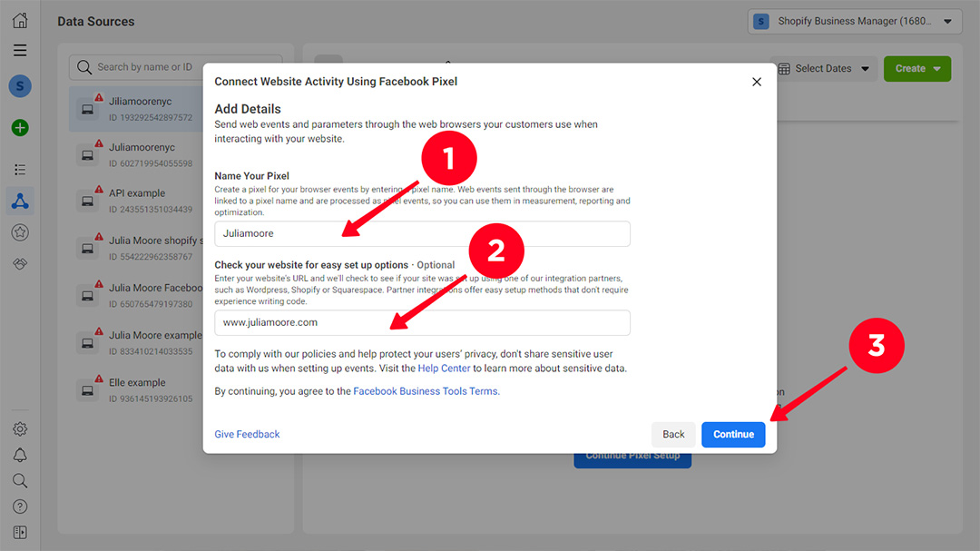Expand the green Create dropdown
Image resolution: width=980 pixels, height=551 pixels.
pos(916,69)
